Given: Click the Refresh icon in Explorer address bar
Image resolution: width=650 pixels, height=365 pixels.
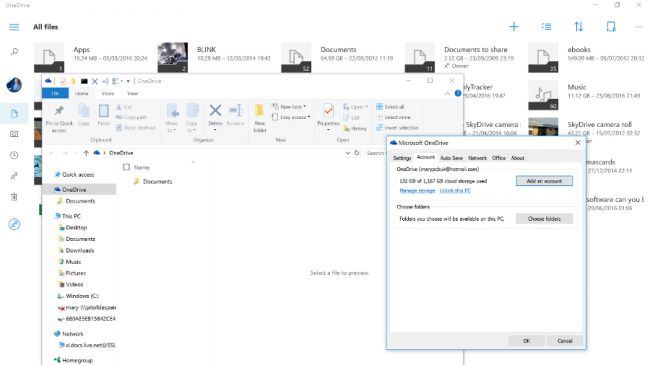Looking at the screenshot, I should (357, 153).
